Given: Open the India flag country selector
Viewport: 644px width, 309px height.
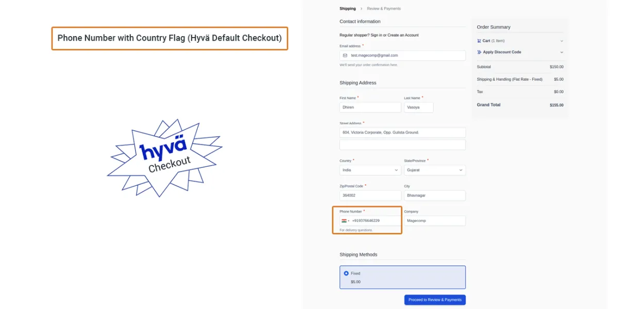Looking at the screenshot, I should pyautogui.click(x=345, y=221).
